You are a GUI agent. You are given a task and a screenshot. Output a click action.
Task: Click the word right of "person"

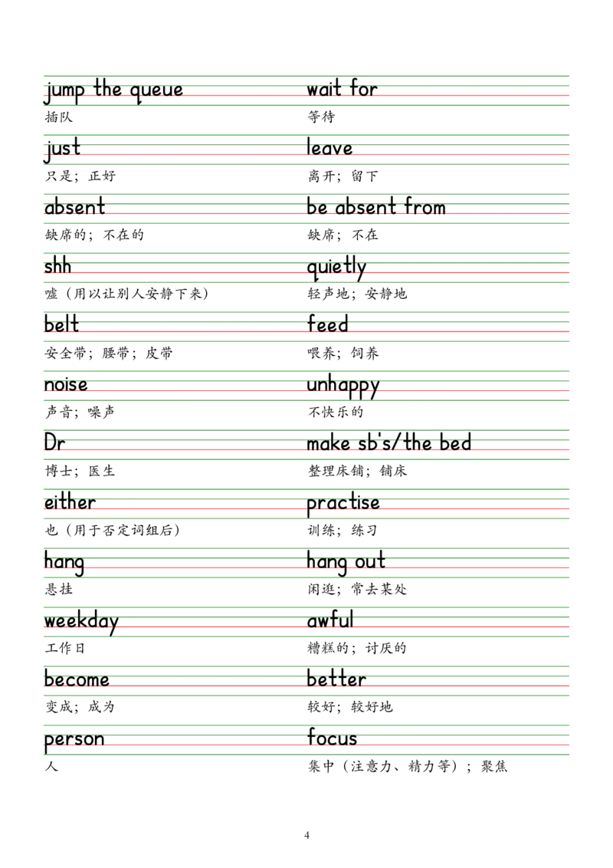click(x=331, y=740)
